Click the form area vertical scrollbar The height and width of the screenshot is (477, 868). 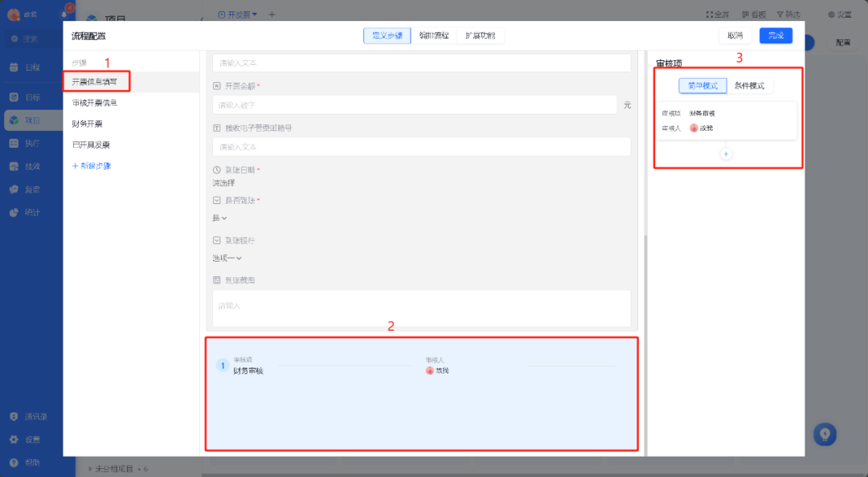[645, 346]
